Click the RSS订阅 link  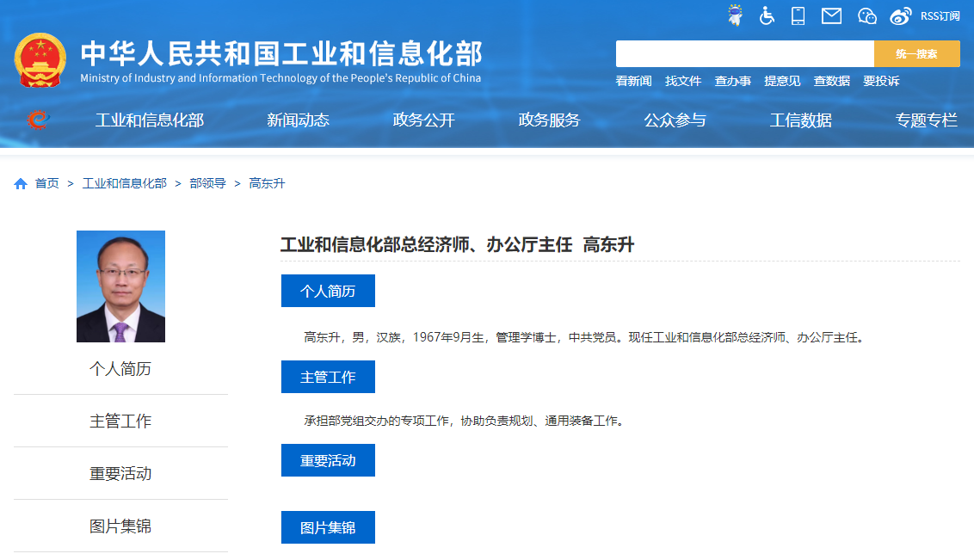pos(940,15)
